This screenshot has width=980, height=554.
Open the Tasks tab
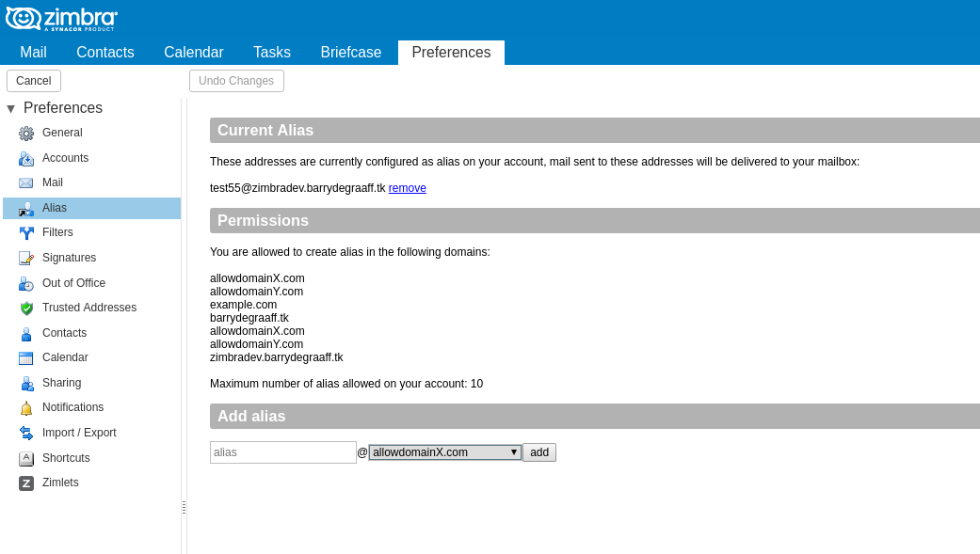pyautogui.click(x=272, y=53)
